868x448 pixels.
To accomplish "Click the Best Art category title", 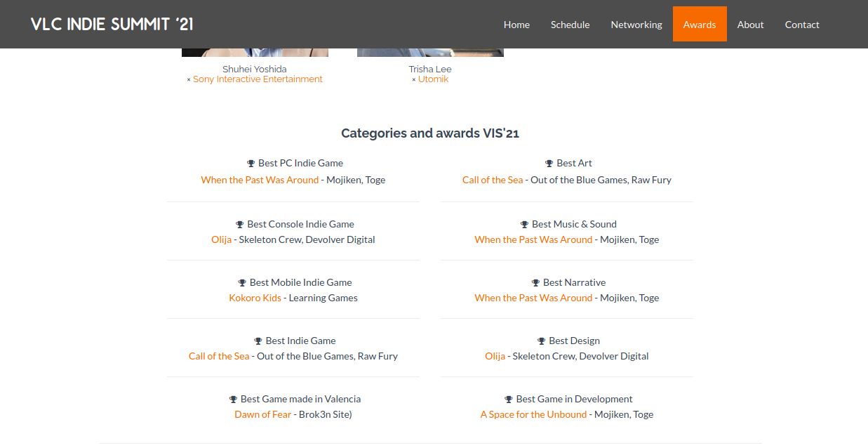I will click(x=575, y=163).
